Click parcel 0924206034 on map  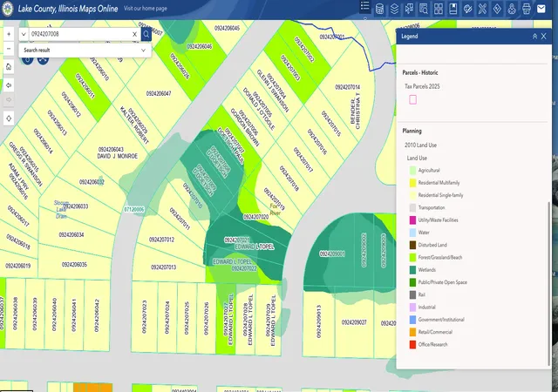[x=71, y=235]
